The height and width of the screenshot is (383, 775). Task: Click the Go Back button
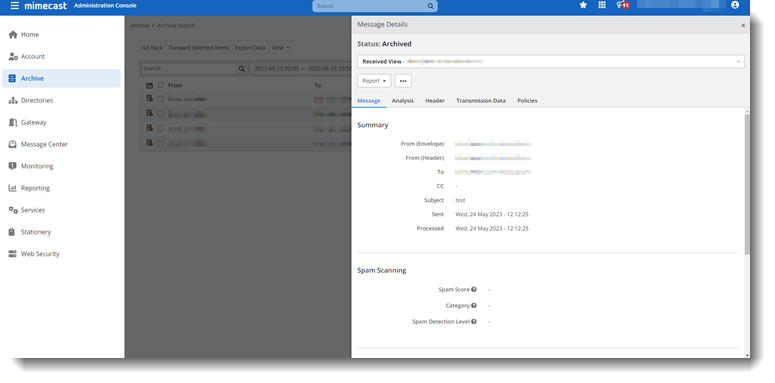(x=152, y=48)
